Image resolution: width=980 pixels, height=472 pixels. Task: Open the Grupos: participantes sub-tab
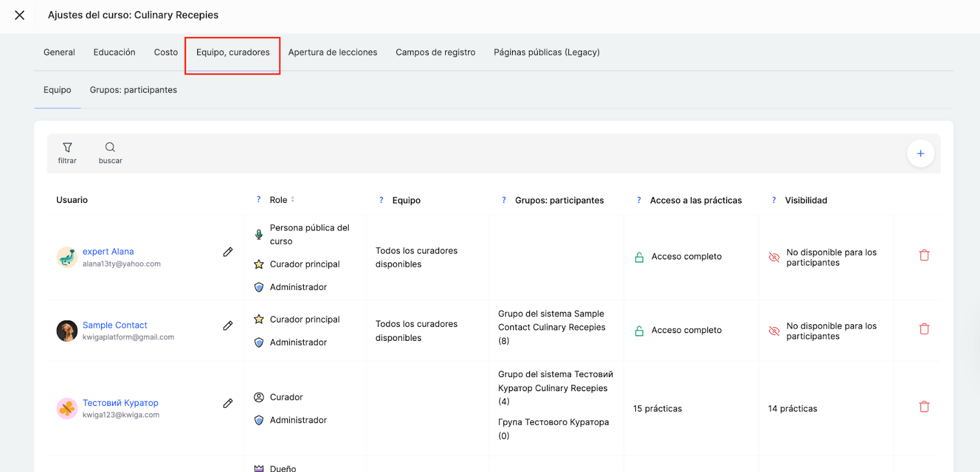click(134, 90)
